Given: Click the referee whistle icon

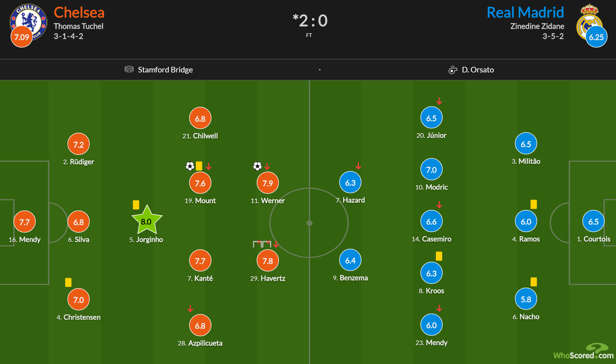Looking at the screenshot, I should click(x=453, y=70).
